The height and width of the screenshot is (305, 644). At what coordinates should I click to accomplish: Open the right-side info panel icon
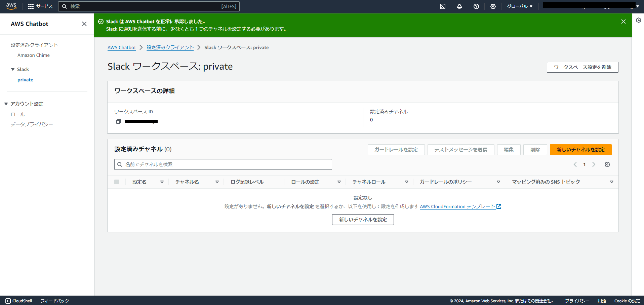638,21
